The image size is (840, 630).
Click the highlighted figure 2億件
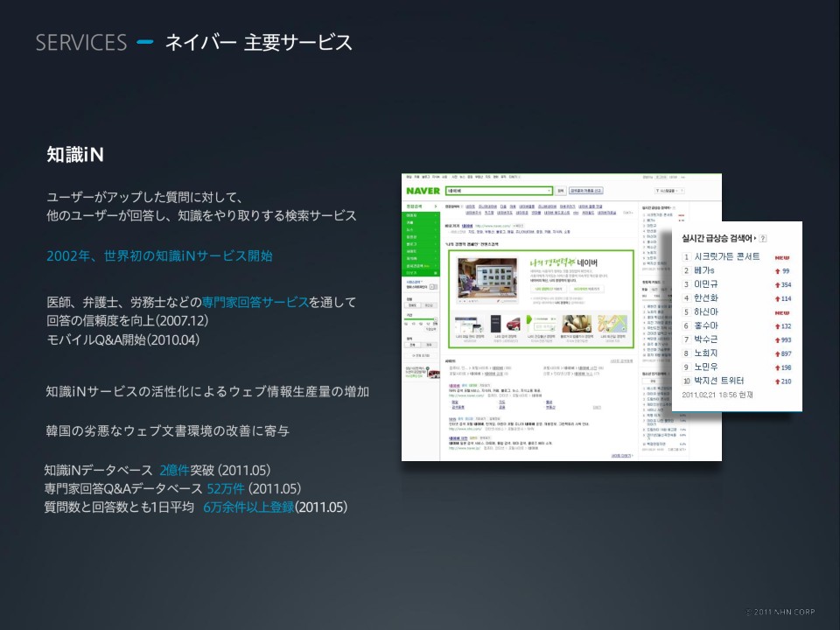[175, 471]
